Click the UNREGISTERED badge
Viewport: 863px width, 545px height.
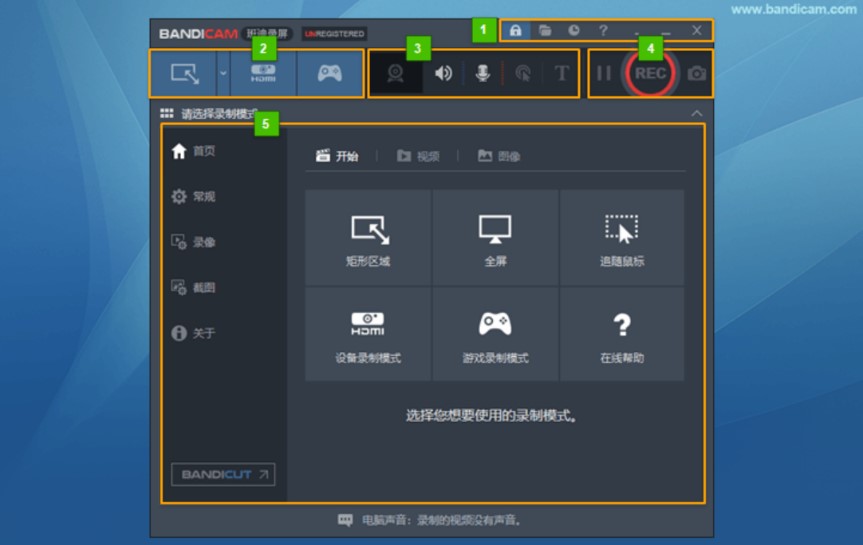click(x=335, y=34)
